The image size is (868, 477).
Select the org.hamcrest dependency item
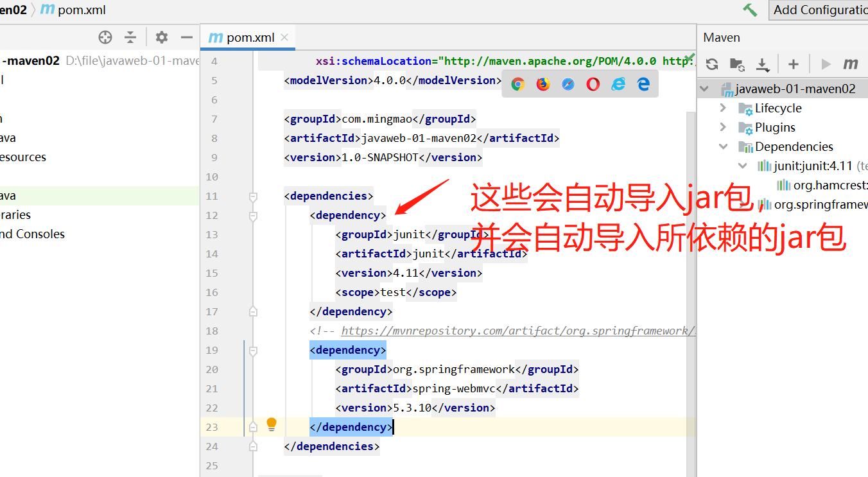[x=822, y=185]
